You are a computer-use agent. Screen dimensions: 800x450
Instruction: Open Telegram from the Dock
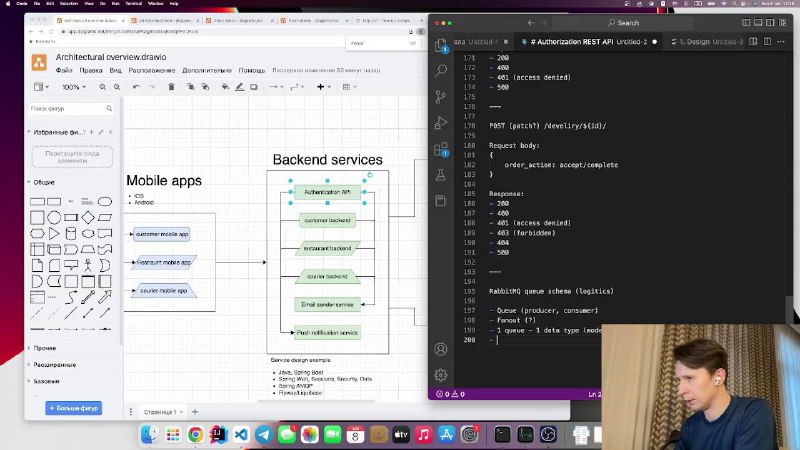pos(264,434)
